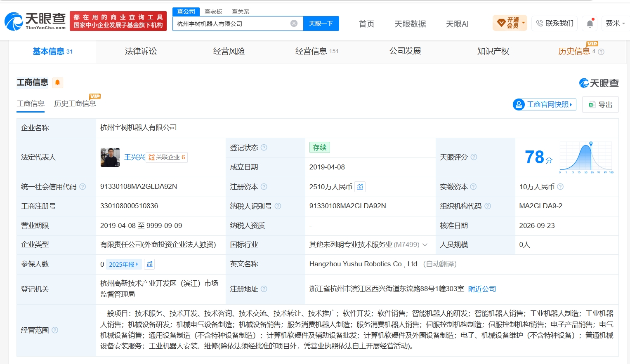The width and height of the screenshot is (630, 364).
Task: Click the 存续 status tag
Action: [320, 148]
